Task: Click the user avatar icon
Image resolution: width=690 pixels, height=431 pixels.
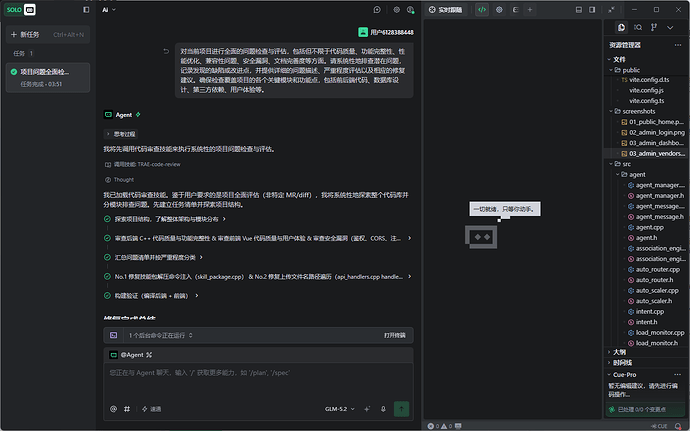Action: point(363,32)
